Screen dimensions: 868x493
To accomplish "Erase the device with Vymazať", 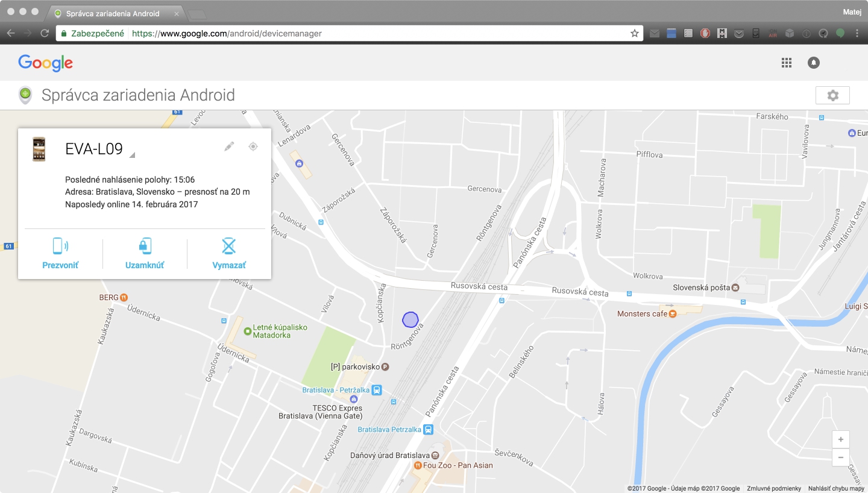I will [x=229, y=253].
